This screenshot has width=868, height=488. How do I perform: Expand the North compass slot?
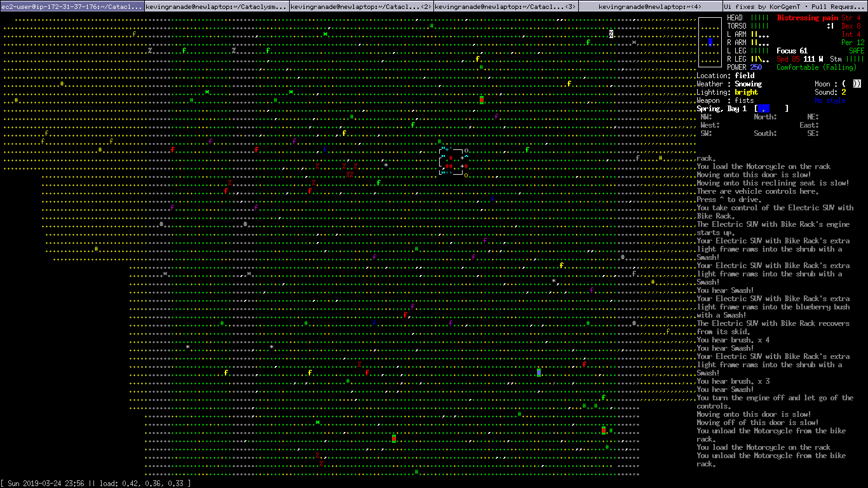pyautogui.click(x=766, y=117)
